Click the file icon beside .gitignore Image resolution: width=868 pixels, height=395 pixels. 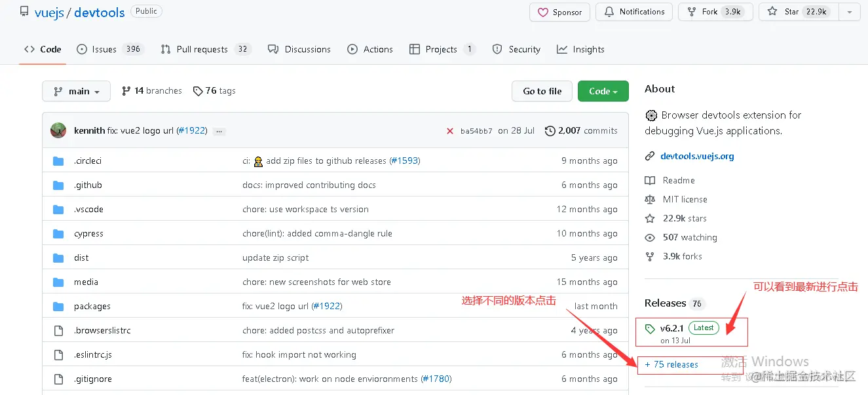[58, 379]
